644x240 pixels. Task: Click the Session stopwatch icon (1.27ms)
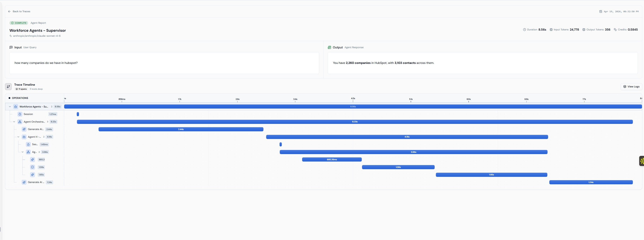(20, 114)
